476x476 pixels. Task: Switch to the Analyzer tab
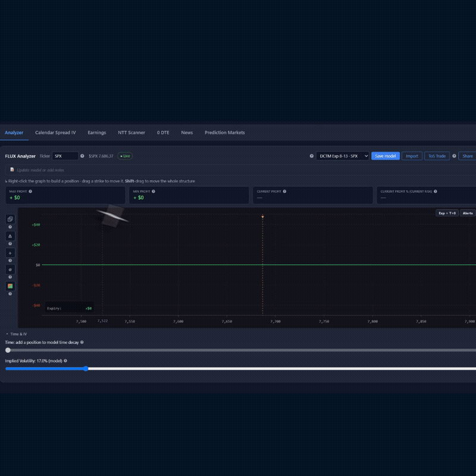click(x=14, y=133)
